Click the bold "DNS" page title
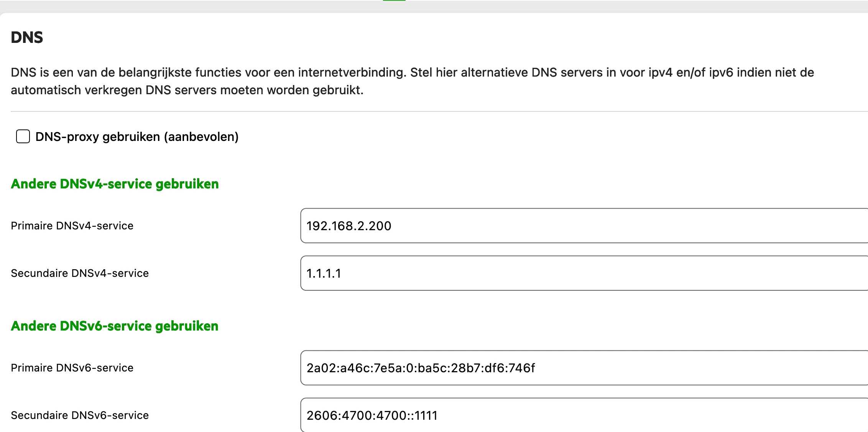 click(27, 38)
